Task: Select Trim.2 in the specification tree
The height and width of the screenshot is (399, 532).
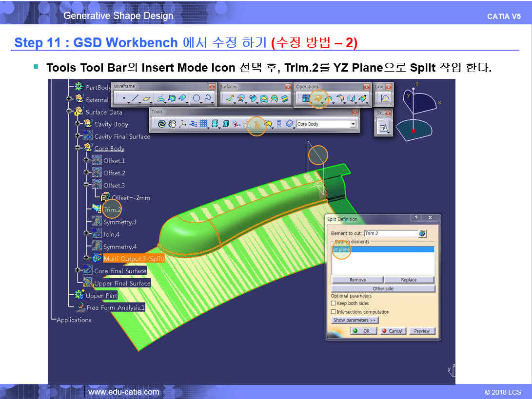Action: (111, 210)
